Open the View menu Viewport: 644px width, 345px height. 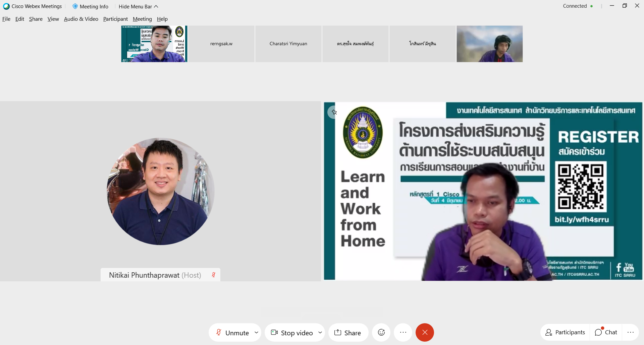coord(53,19)
